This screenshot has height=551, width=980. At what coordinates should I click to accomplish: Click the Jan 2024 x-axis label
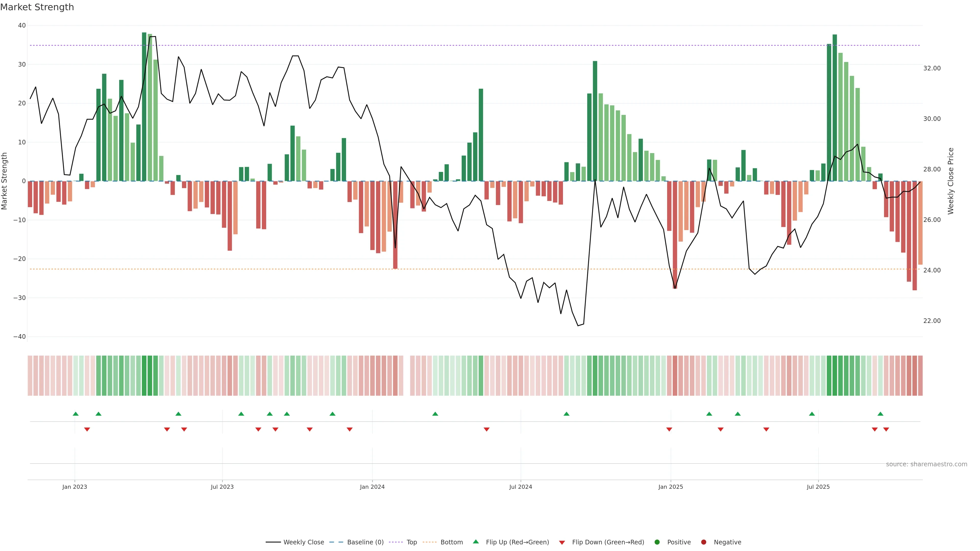pyautogui.click(x=372, y=487)
